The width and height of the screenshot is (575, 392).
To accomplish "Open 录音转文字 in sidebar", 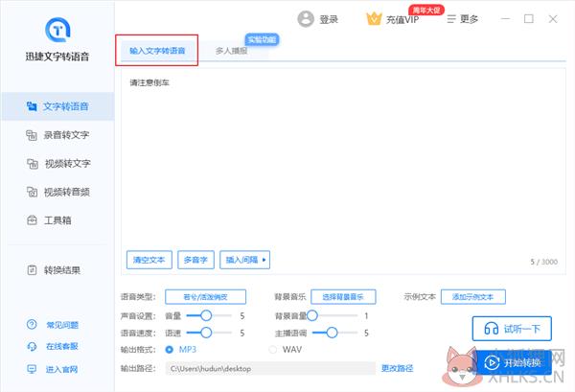I will [57, 135].
